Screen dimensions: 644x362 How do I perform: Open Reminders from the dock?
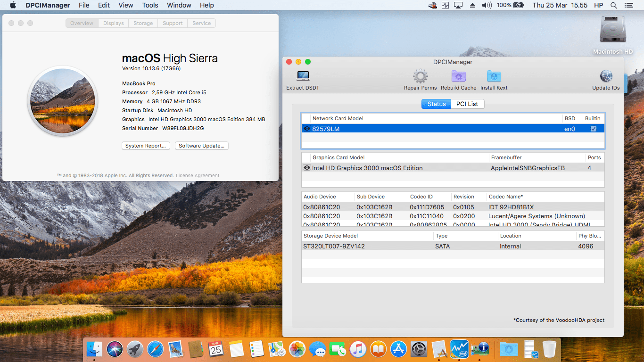256,349
